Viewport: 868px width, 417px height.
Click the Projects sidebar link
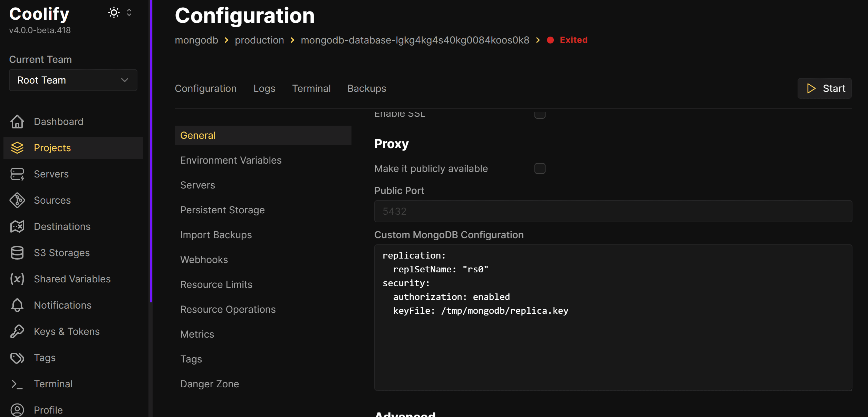coord(73,148)
